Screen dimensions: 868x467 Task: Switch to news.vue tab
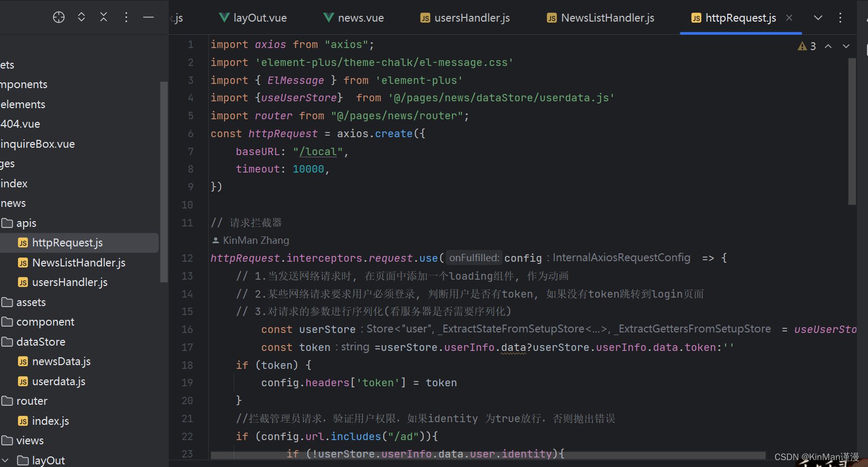353,18
